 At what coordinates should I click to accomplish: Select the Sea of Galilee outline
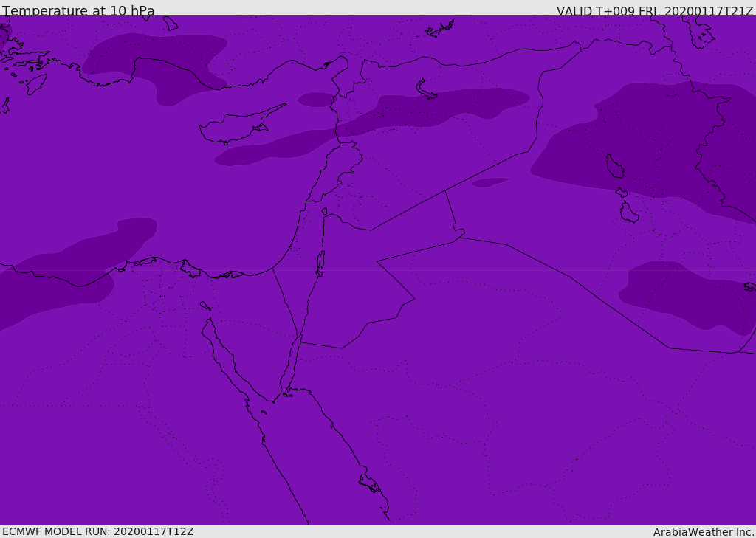point(325,212)
